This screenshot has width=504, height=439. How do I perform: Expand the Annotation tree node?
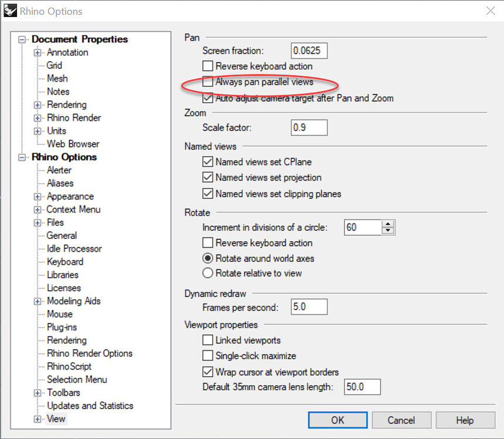click(36, 52)
